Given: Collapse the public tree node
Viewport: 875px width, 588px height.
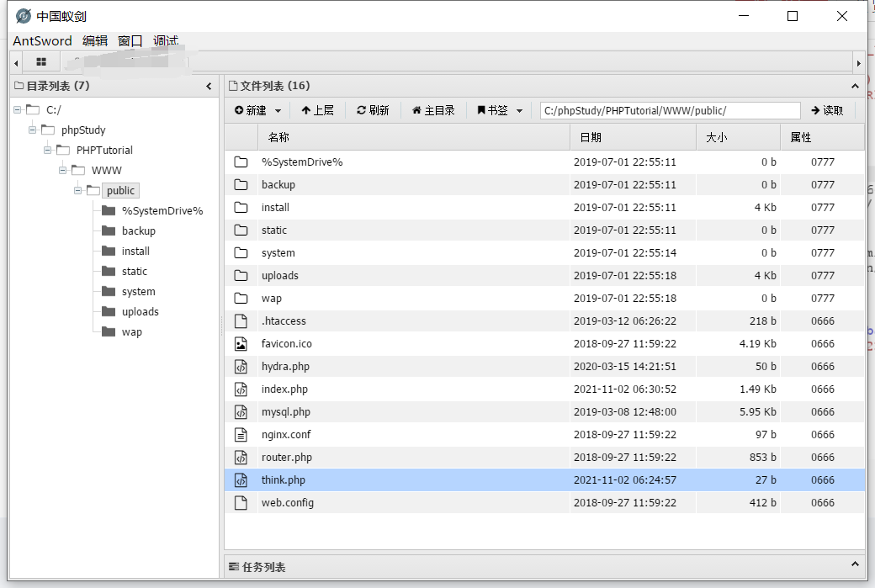Looking at the screenshot, I should click(x=77, y=190).
